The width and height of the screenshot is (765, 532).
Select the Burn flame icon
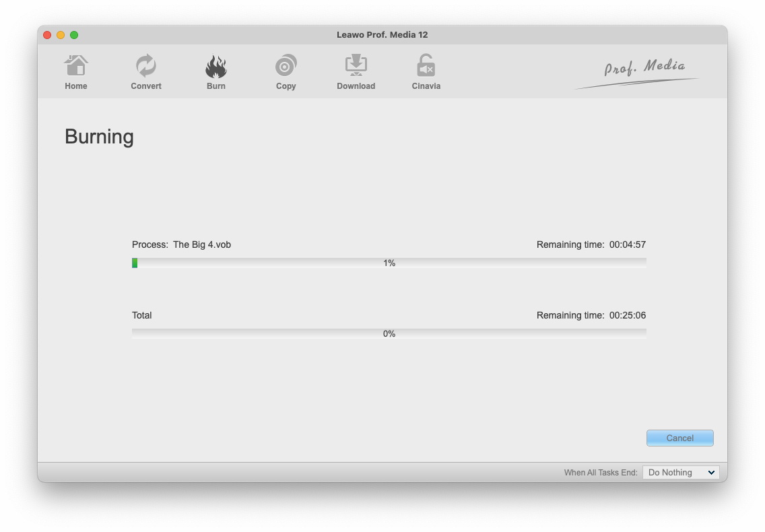pos(216,67)
